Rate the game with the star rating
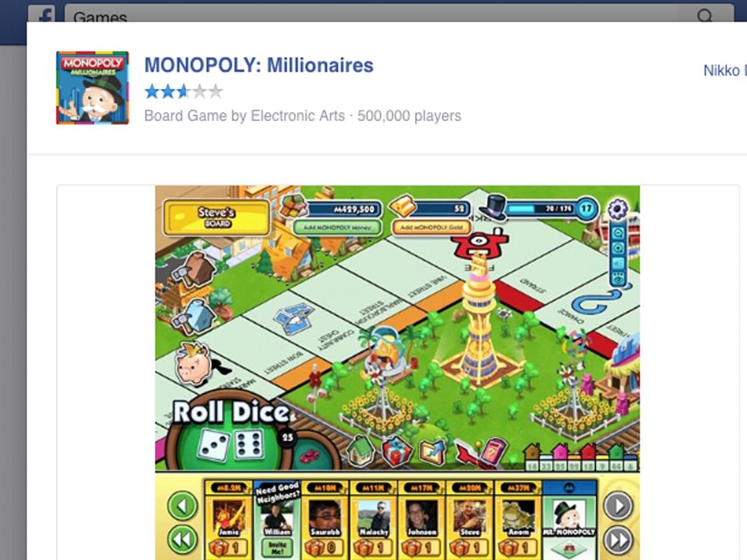This screenshot has width=747, height=560. [x=183, y=92]
